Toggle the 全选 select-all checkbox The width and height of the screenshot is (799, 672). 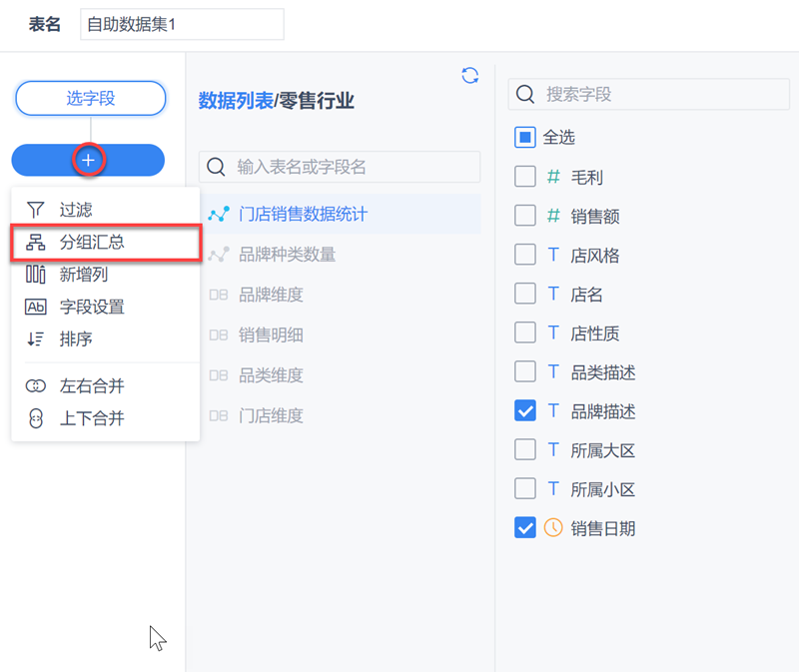click(x=525, y=137)
